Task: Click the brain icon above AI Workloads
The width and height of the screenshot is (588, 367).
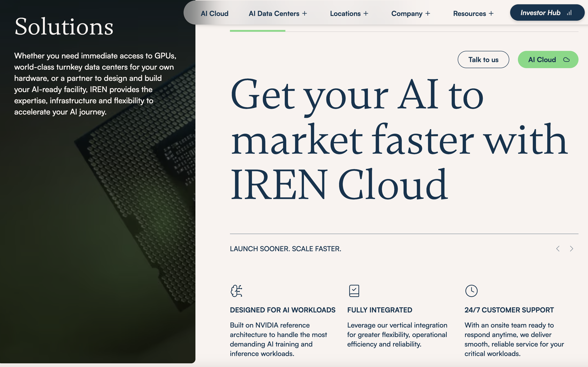Action: pos(236,291)
